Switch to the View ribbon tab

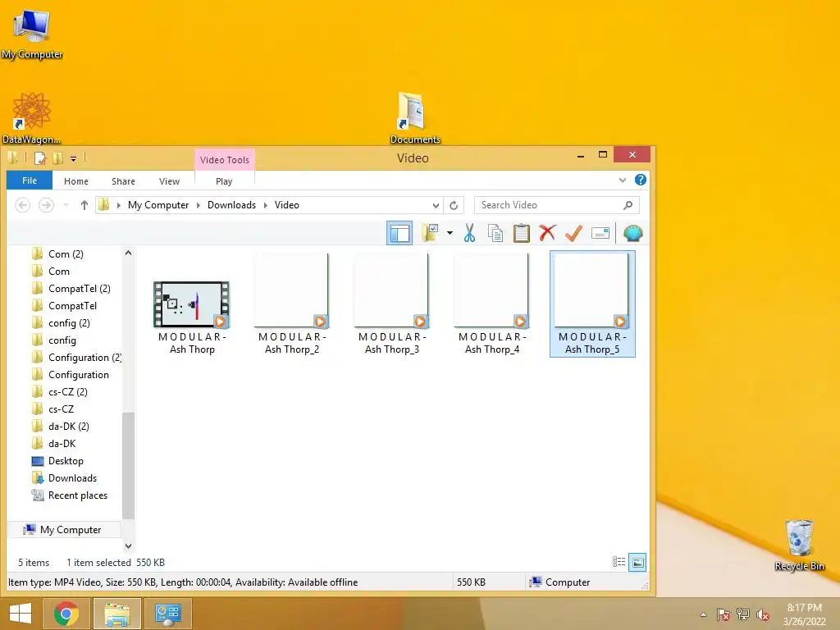pos(169,181)
